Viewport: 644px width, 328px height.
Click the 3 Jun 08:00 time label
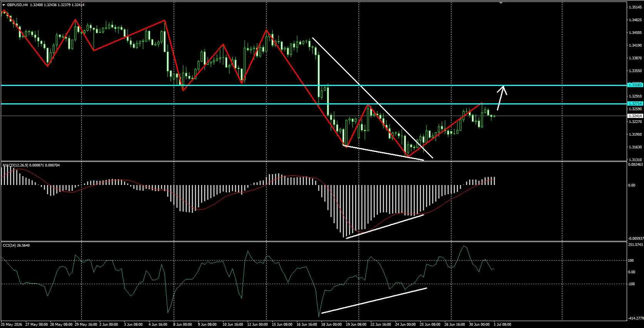134,325
